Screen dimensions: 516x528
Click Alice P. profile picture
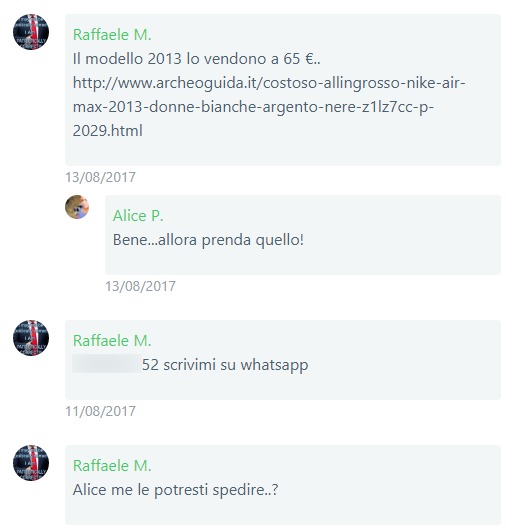77,207
